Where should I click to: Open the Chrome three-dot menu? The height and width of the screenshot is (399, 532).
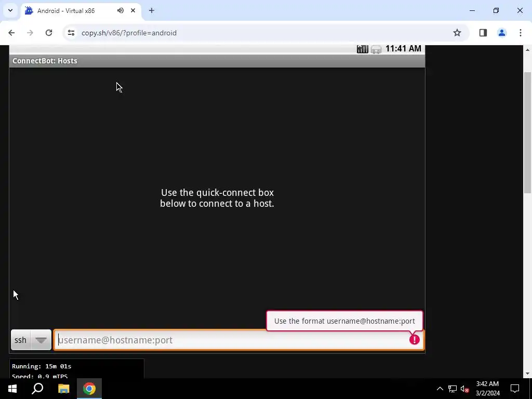click(x=521, y=33)
